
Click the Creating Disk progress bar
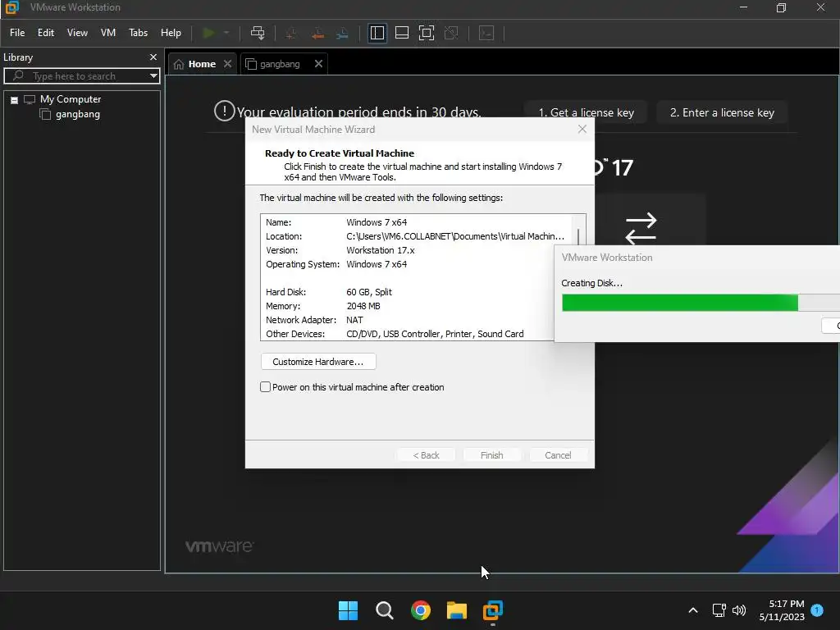pyautogui.click(x=701, y=303)
